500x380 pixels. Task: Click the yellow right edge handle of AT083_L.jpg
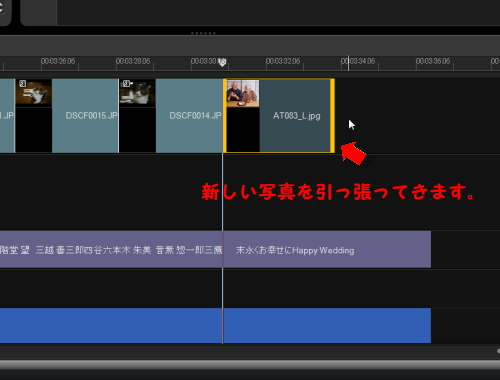(332, 116)
